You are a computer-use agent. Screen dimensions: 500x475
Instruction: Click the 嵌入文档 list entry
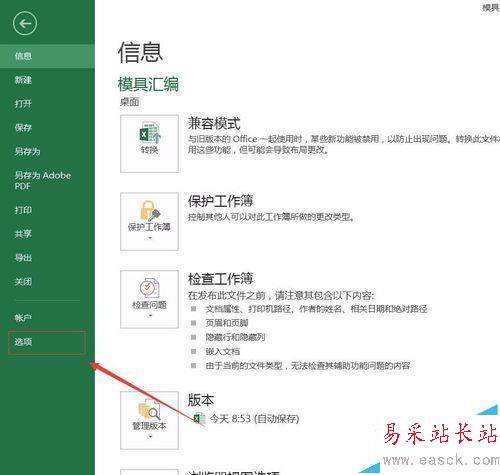pyautogui.click(x=223, y=352)
